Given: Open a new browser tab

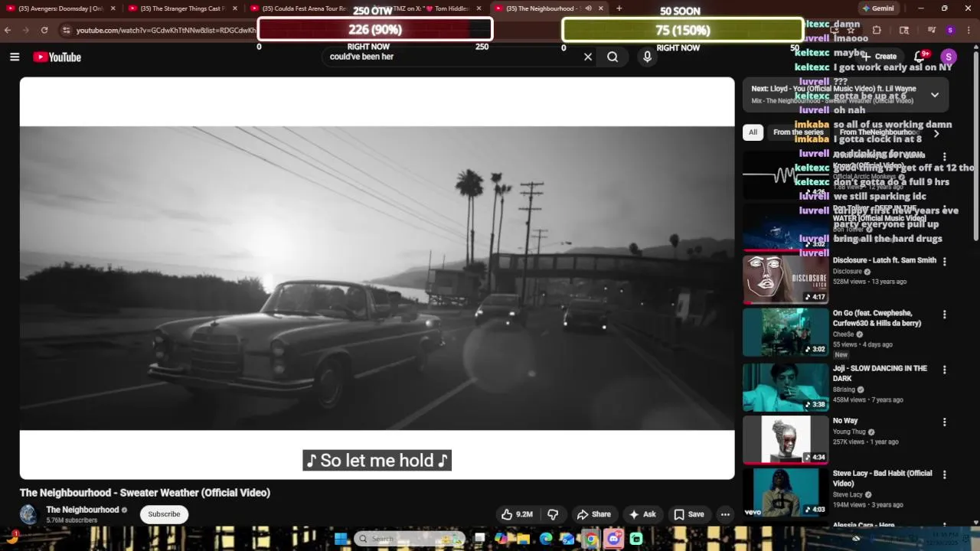Looking at the screenshot, I should (x=619, y=8).
